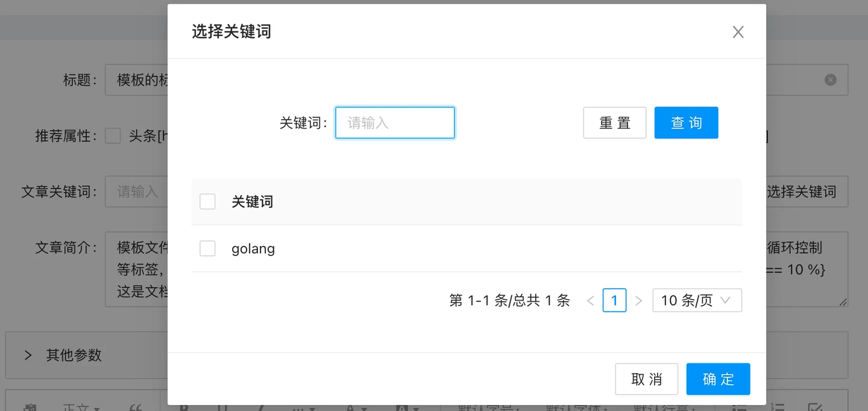Click the 选择关键词 button behind the dialog

click(805, 192)
